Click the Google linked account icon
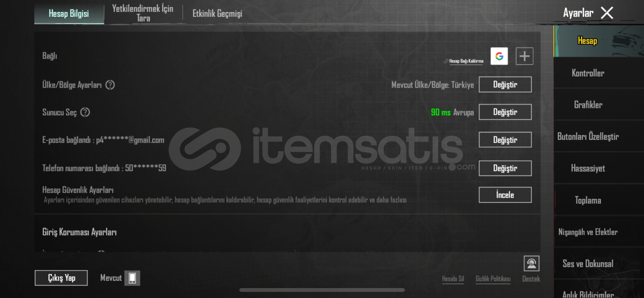 click(x=499, y=56)
